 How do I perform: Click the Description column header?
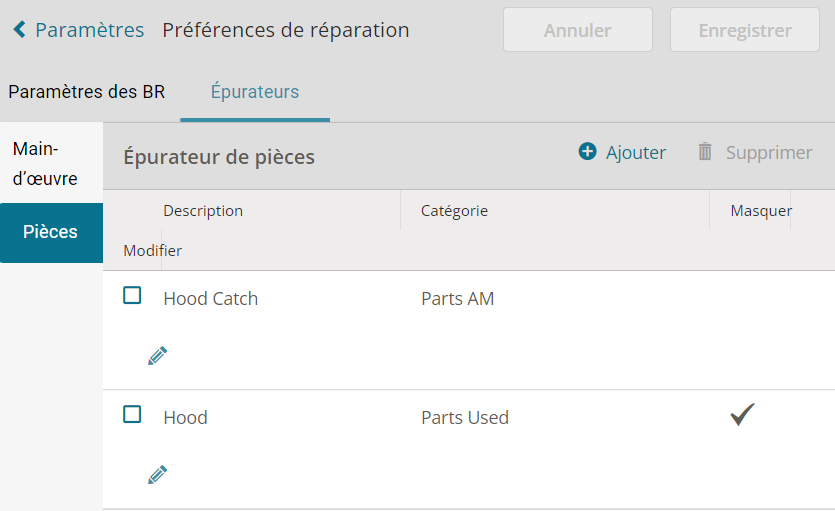coord(203,211)
